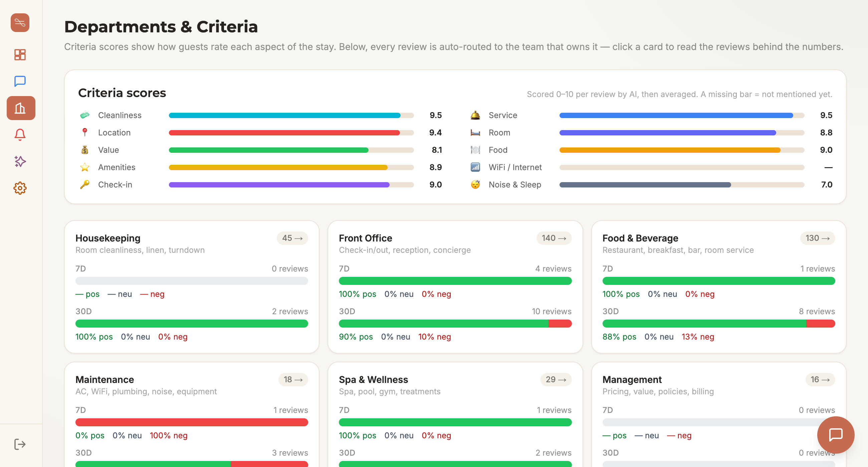The image size is (868, 467).
Task: Click the Check-in key icon
Action: (x=84, y=184)
